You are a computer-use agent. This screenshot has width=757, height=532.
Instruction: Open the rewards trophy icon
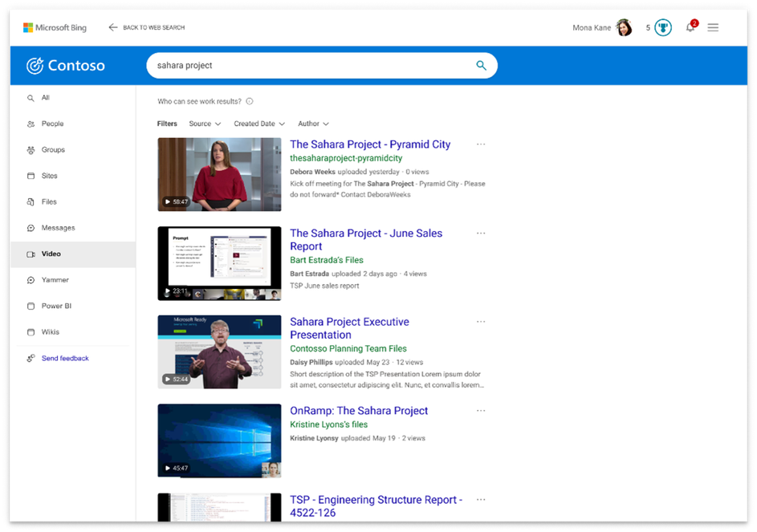pyautogui.click(x=663, y=27)
